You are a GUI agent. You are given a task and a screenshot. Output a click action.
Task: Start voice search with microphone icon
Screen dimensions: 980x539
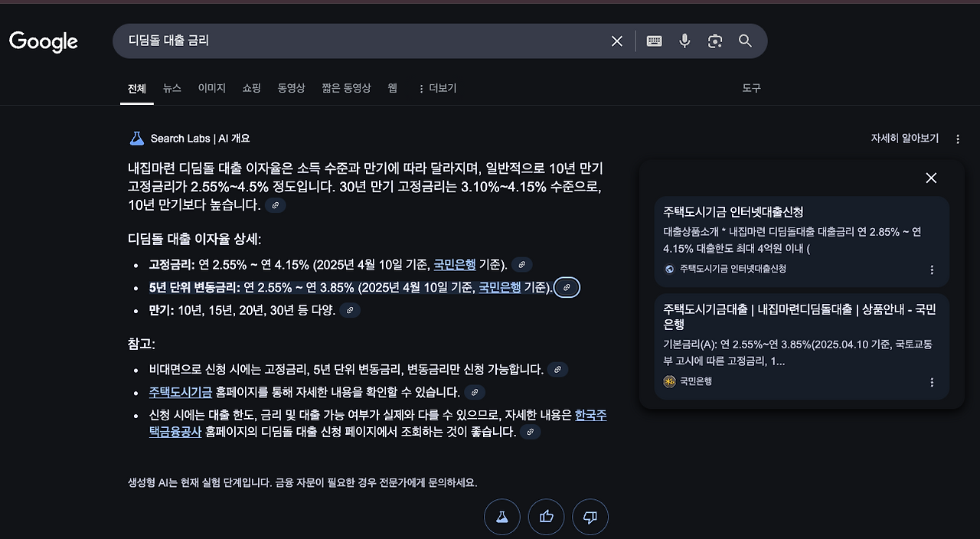click(x=685, y=41)
